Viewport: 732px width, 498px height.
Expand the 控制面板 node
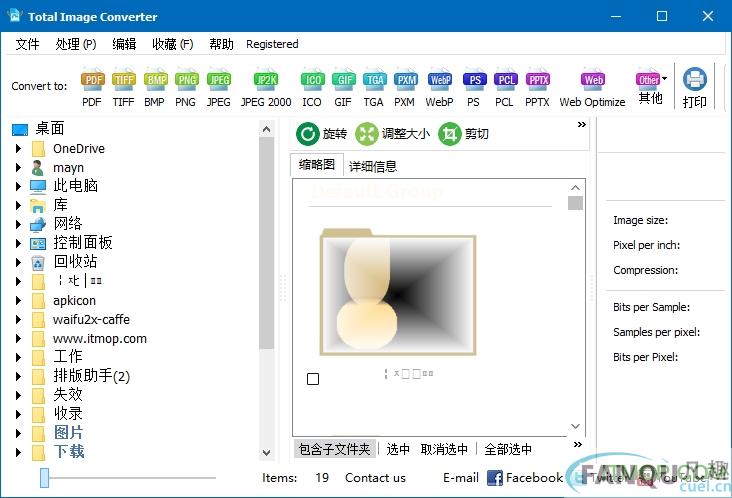point(18,243)
